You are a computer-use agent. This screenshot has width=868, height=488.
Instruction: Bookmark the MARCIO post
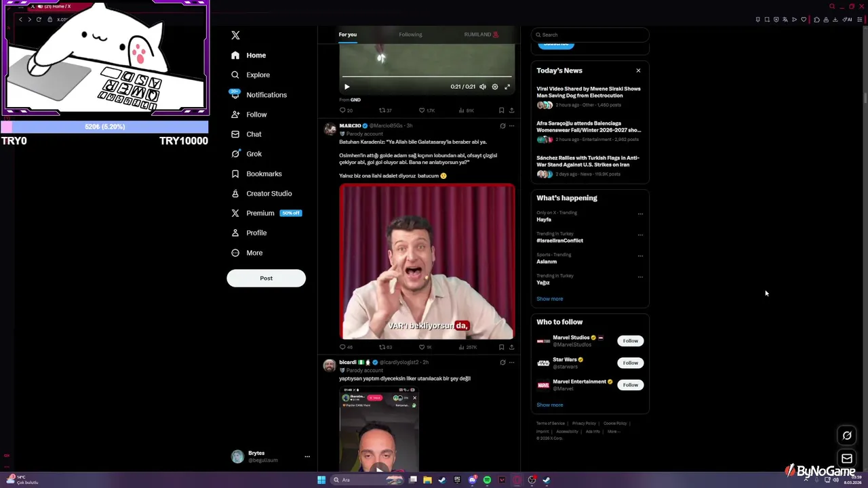501,347
